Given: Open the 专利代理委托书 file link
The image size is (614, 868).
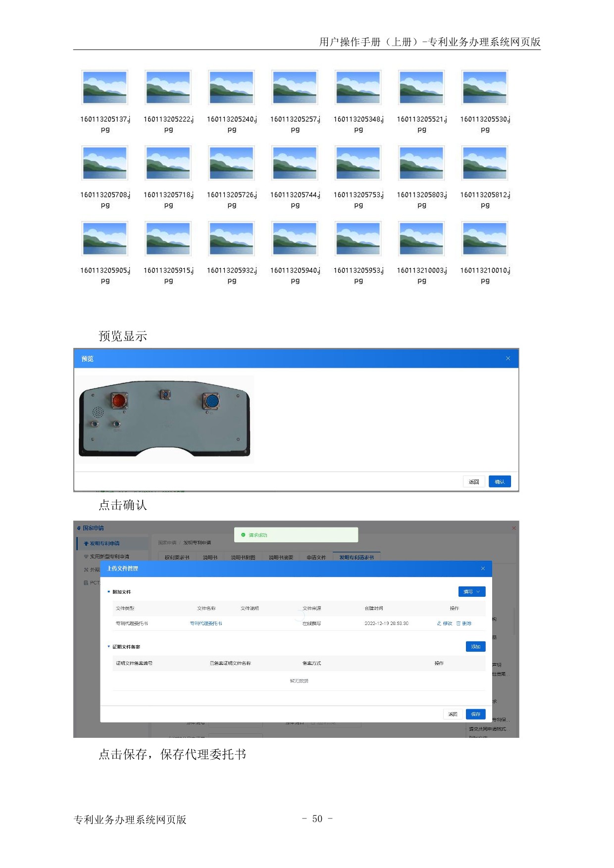Looking at the screenshot, I should click(x=206, y=624).
